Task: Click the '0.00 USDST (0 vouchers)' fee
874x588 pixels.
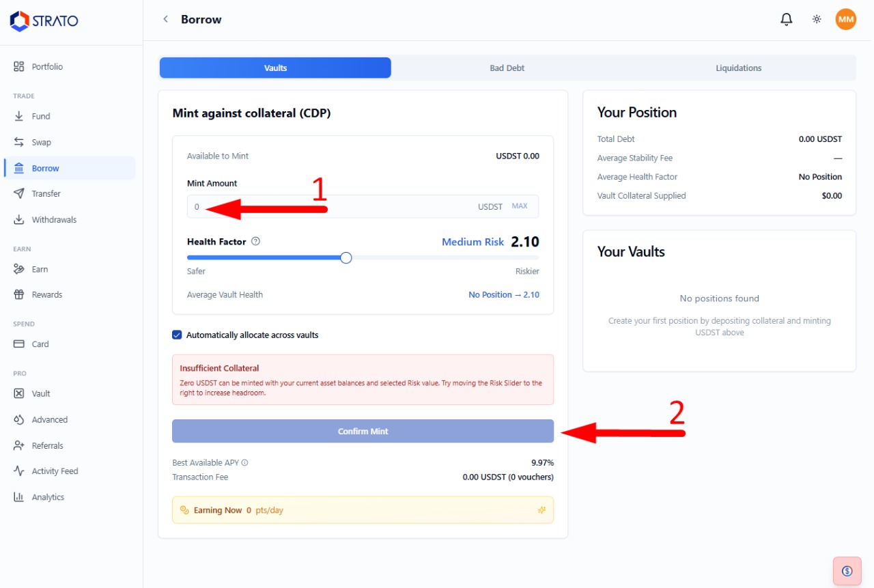Action: pyautogui.click(x=508, y=477)
